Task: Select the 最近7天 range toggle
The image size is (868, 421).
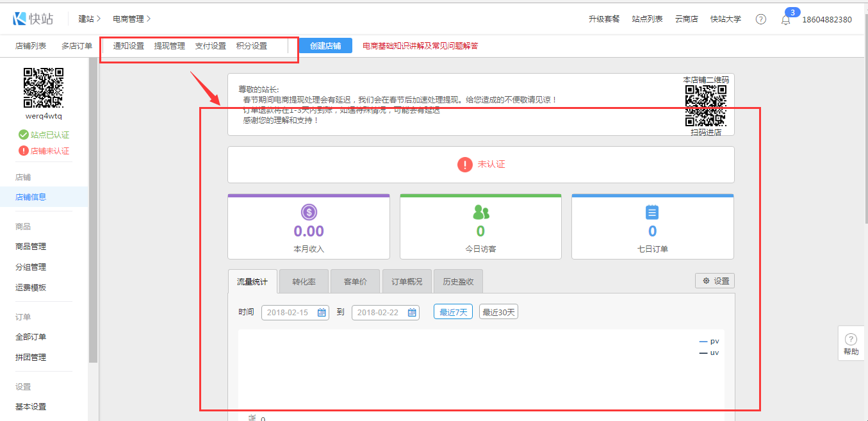Action: pos(453,312)
